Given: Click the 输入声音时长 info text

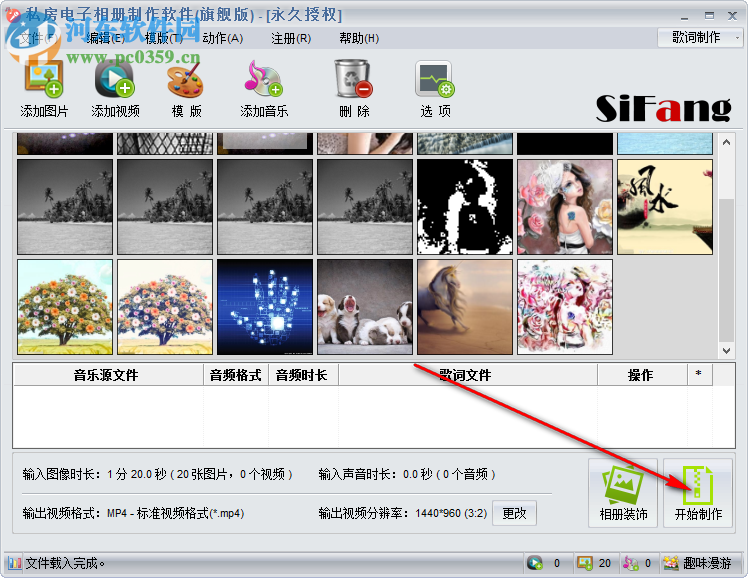Looking at the screenshot, I should tap(407, 475).
